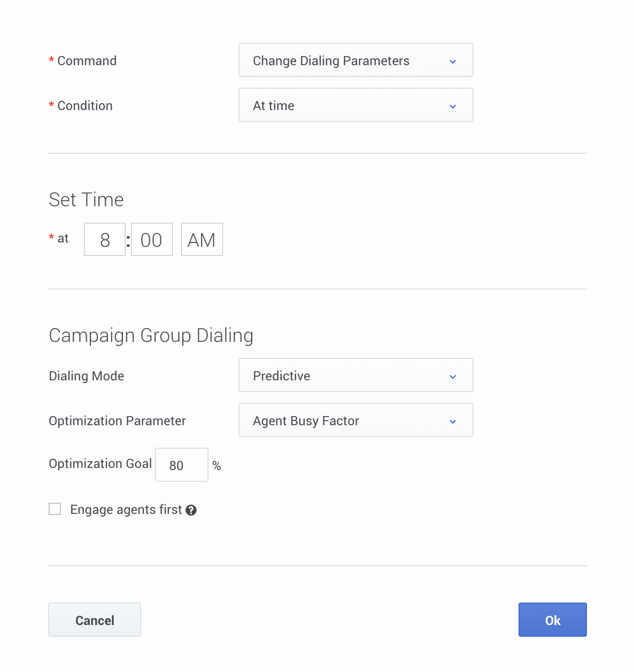The image size is (634, 672).
Task: Click the Command field label
Action: (x=87, y=61)
